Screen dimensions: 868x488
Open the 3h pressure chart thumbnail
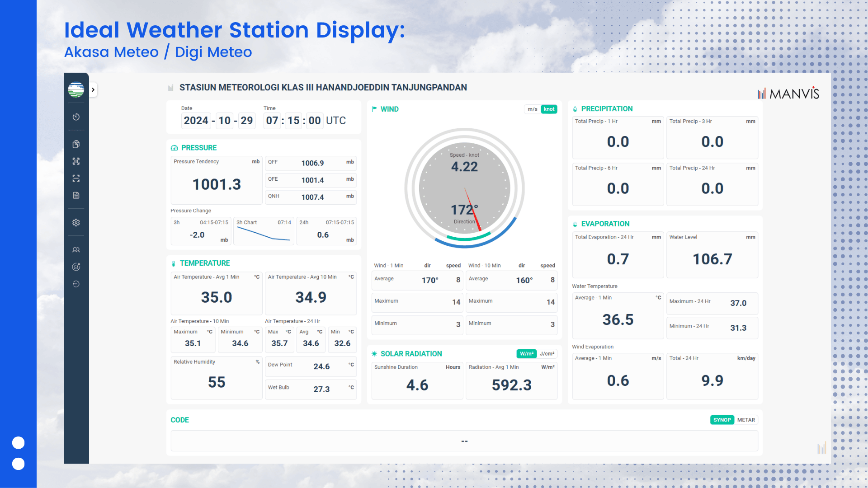click(264, 231)
